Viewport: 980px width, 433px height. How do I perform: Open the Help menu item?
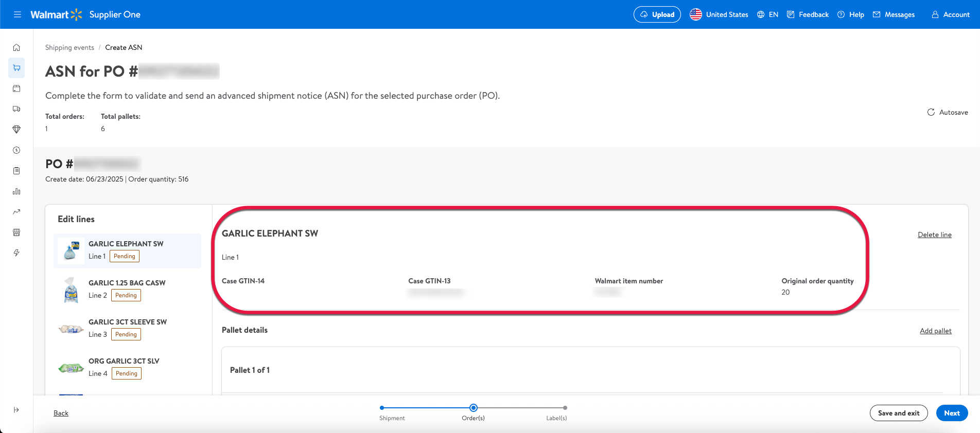(850, 14)
